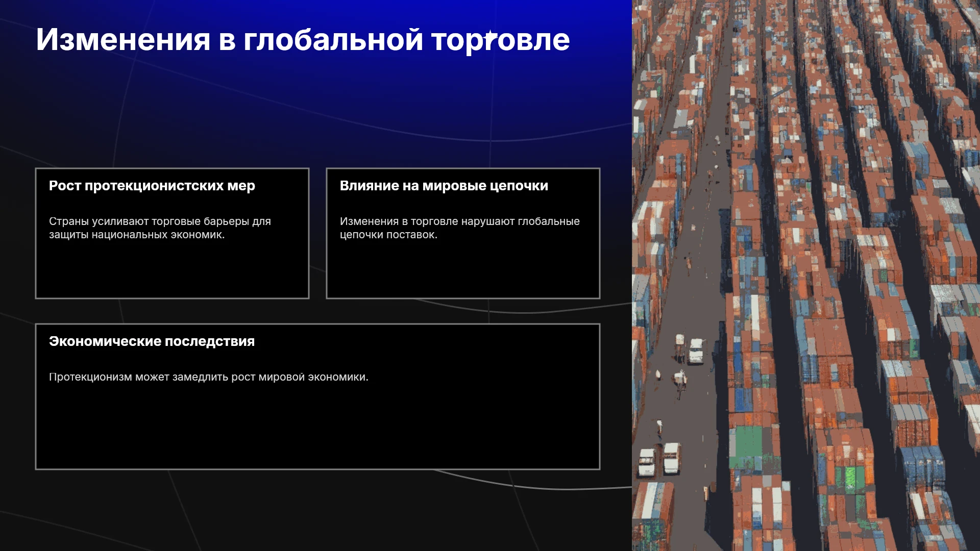Click the sparkle star icon in the title
Screen dimensions: 980x551
coord(491,37)
